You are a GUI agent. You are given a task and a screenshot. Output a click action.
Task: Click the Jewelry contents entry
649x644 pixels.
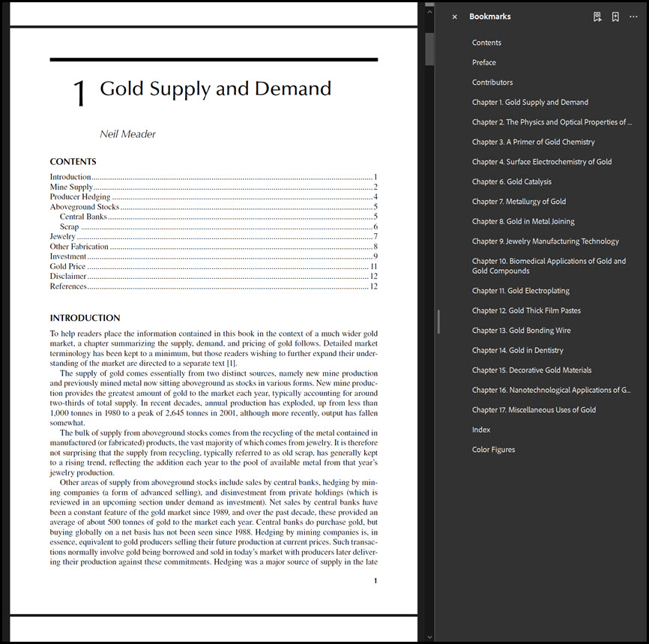point(214,236)
